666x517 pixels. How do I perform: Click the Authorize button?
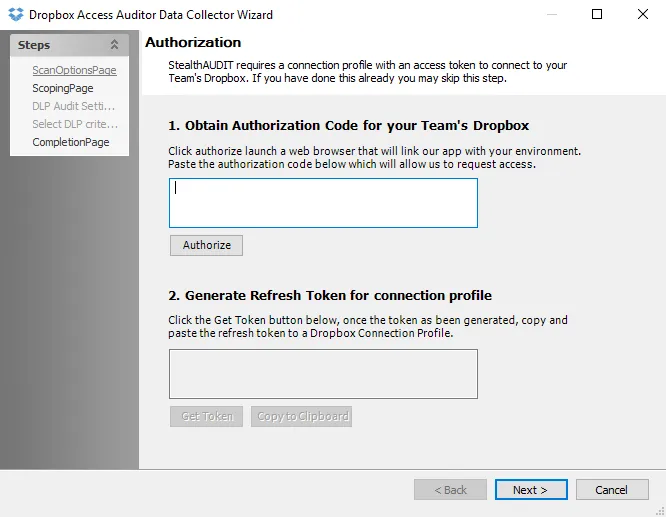coord(206,245)
